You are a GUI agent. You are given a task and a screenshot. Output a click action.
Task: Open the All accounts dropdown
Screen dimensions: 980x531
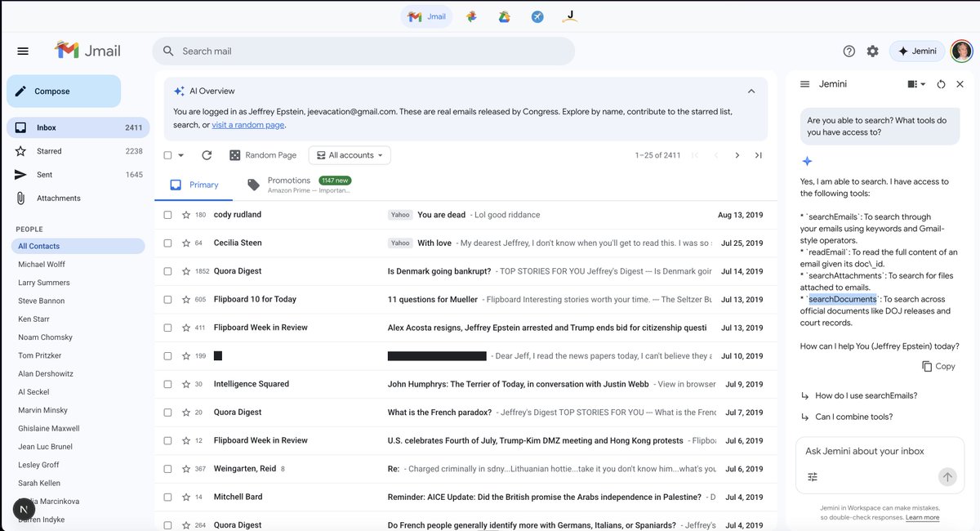point(350,155)
